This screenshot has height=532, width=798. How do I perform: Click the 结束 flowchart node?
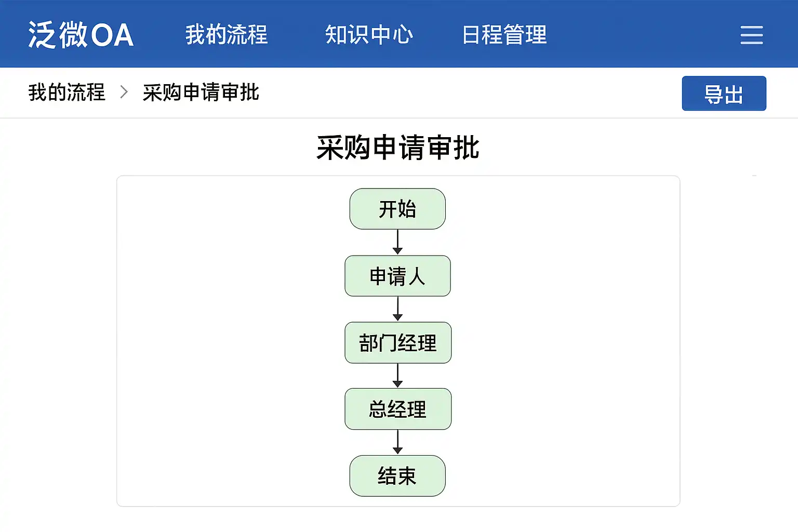pos(397,476)
